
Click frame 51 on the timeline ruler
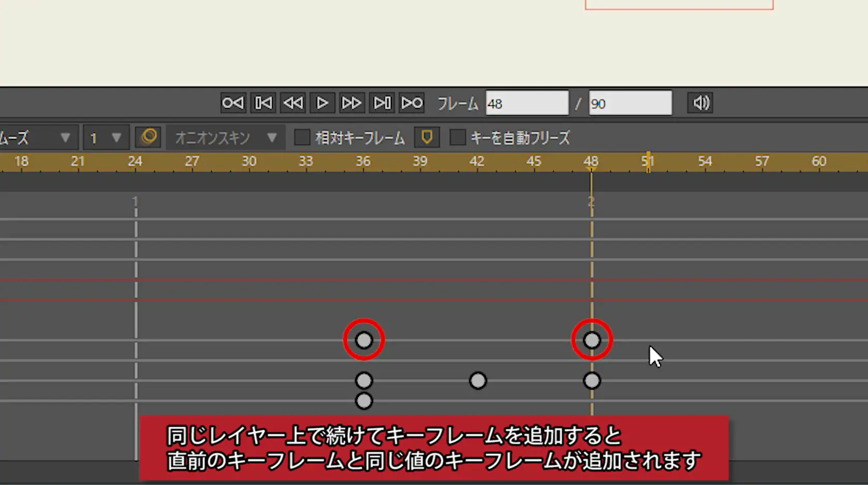pos(648,161)
